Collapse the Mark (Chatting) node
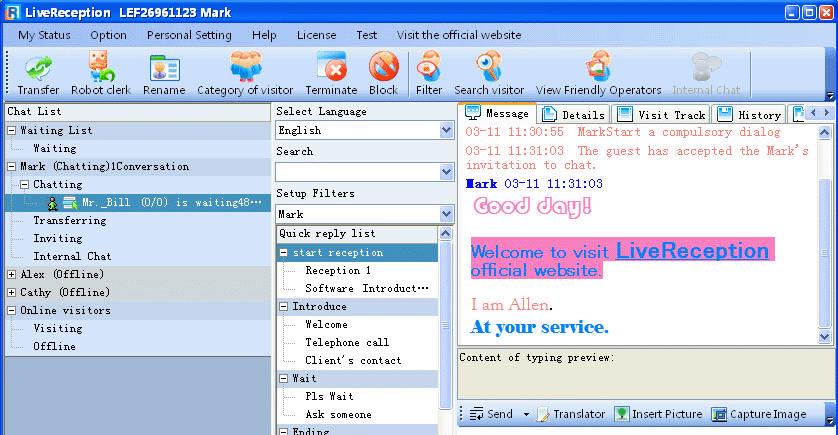 pyautogui.click(x=11, y=166)
